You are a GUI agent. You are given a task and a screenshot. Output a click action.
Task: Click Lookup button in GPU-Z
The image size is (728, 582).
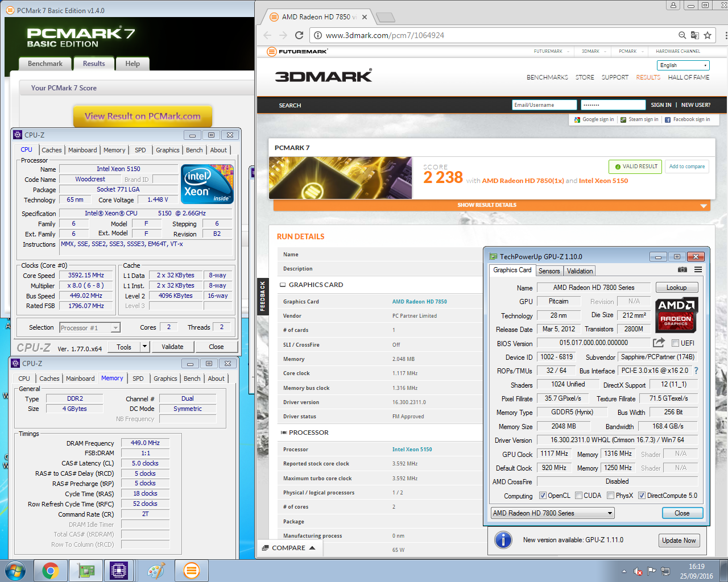pyautogui.click(x=676, y=288)
